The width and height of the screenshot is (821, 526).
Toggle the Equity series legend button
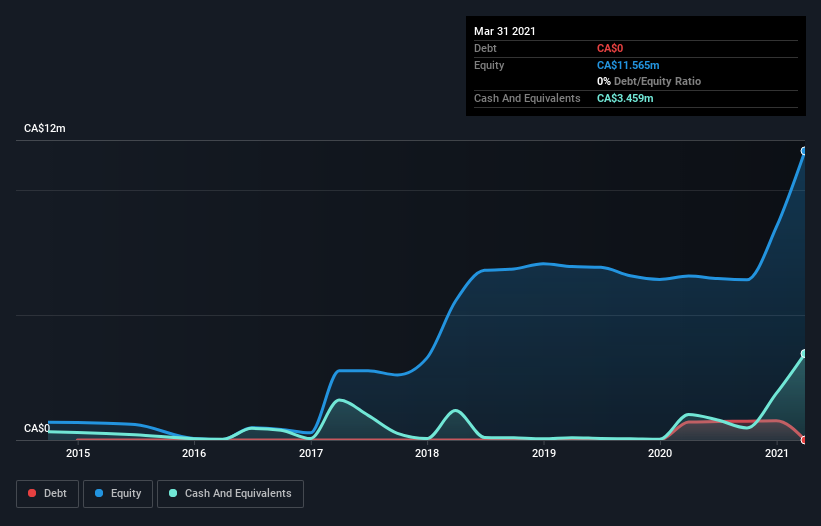[x=118, y=494]
